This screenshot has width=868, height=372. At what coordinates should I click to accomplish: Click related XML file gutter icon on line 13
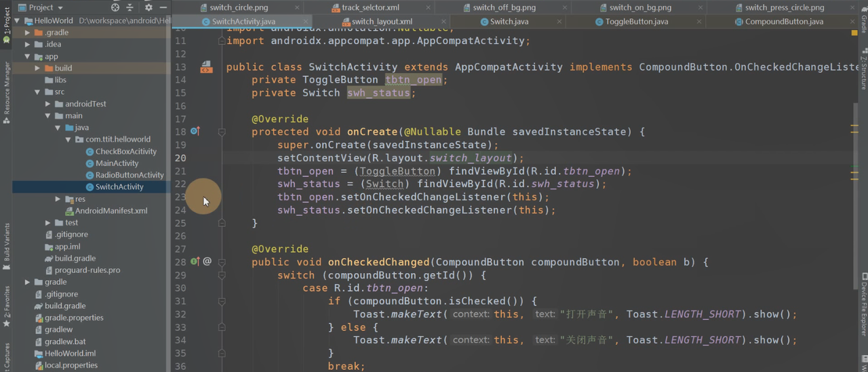[205, 67]
